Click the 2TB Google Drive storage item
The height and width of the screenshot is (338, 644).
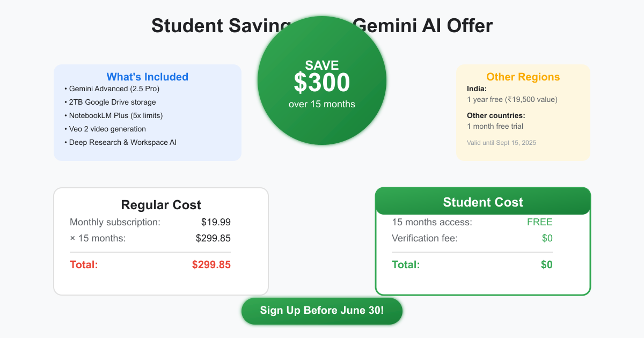pyautogui.click(x=112, y=102)
